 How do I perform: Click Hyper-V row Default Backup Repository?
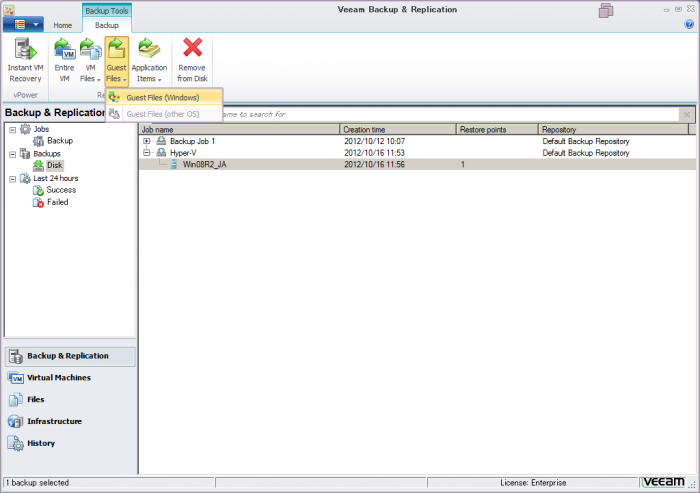point(586,153)
